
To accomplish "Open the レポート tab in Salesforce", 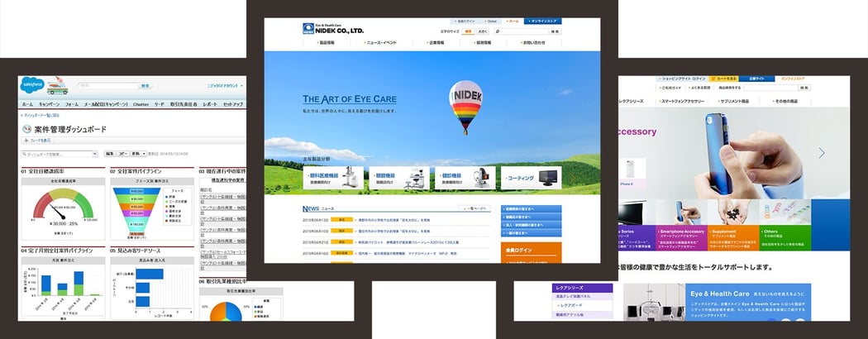I will [x=210, y=104].
